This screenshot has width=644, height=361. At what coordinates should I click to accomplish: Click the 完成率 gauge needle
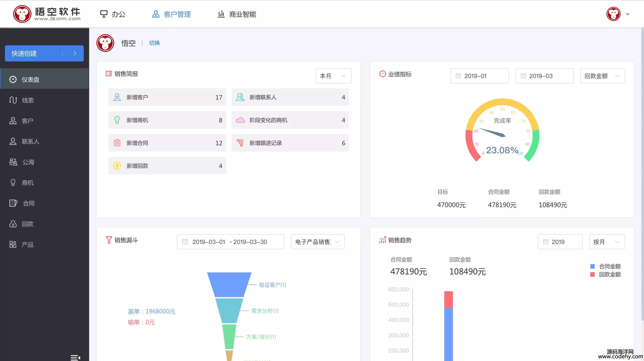(492, 132)
